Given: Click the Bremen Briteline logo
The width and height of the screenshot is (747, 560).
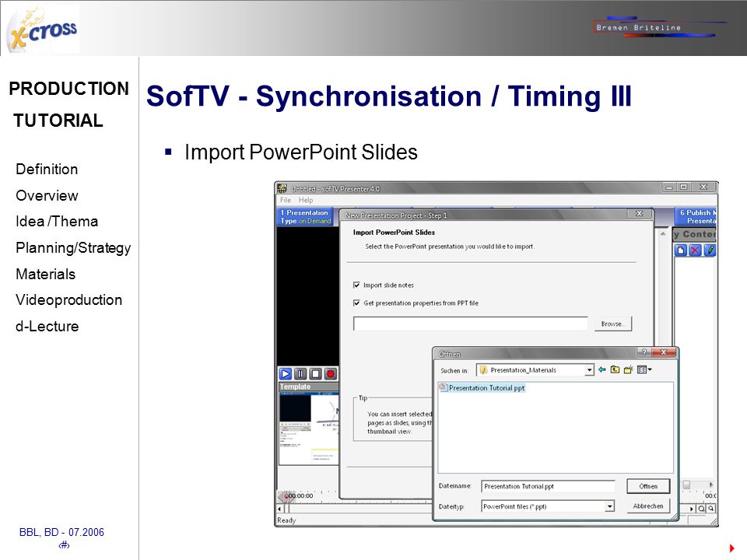Looking at the screenshot, I should point(660,27).
